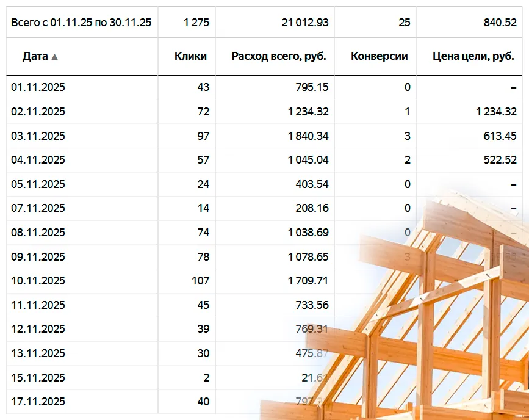The height and width of the screenshot is (420, 529).
Task: Sort table by Клики column header
Action: coord(190,56)
